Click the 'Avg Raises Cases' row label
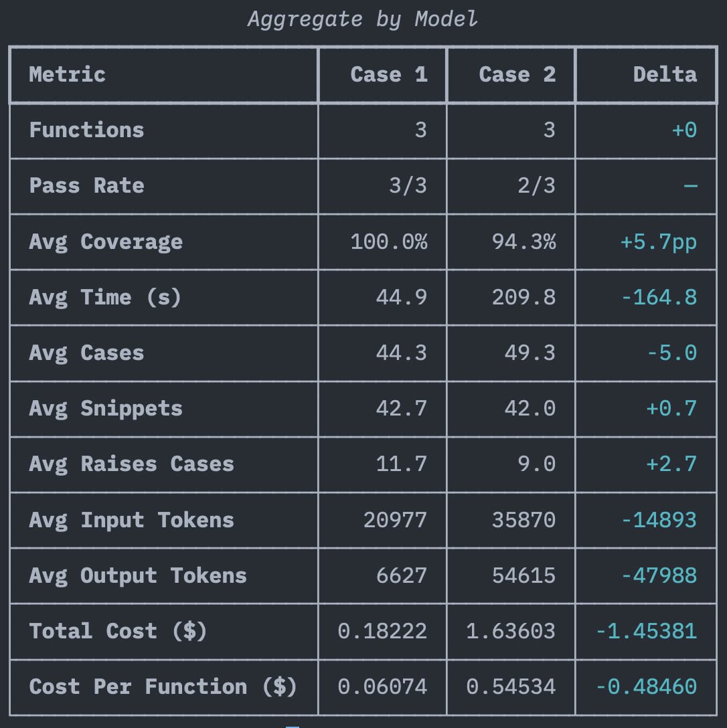Screen dimensions: 727x728 [131, 464]
